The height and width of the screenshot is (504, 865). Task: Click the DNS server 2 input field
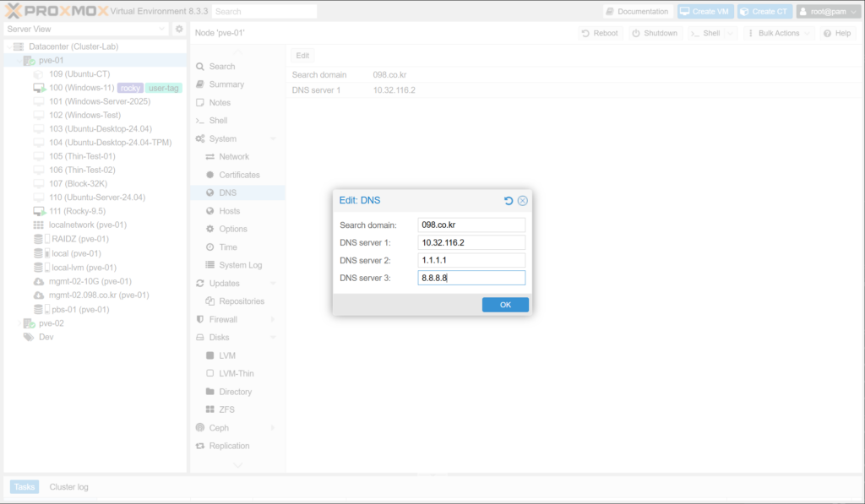pyautogui.click(x=471, y=260)
